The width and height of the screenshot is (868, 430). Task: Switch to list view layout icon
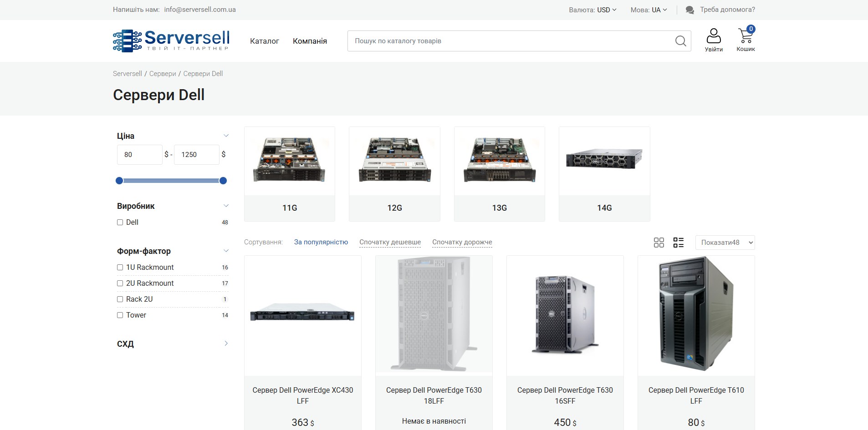679,243
